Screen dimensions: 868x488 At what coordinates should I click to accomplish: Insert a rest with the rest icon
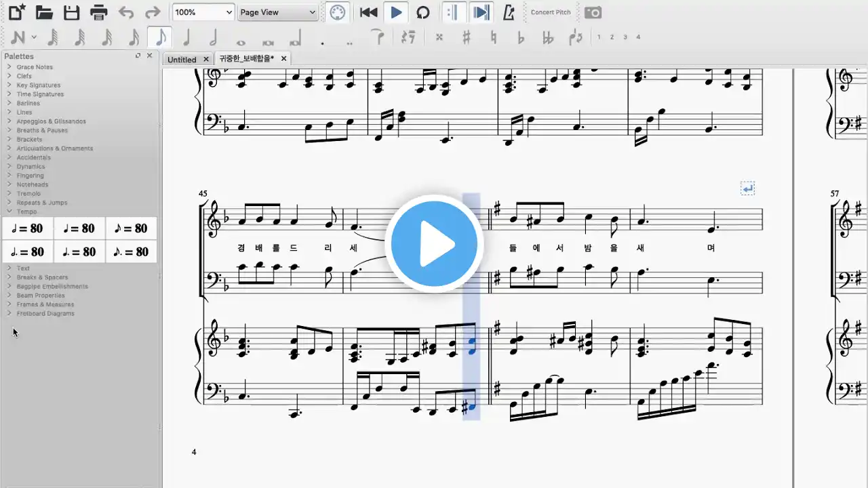tap(408, 37)
